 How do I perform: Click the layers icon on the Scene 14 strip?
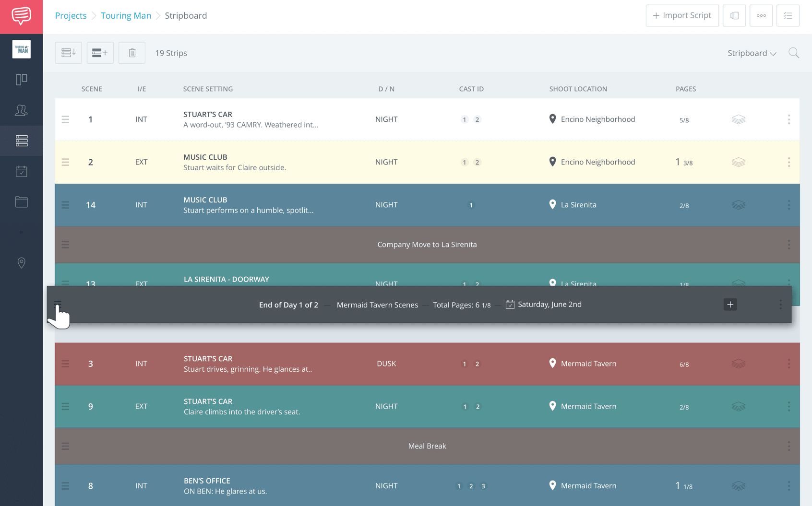739,205
